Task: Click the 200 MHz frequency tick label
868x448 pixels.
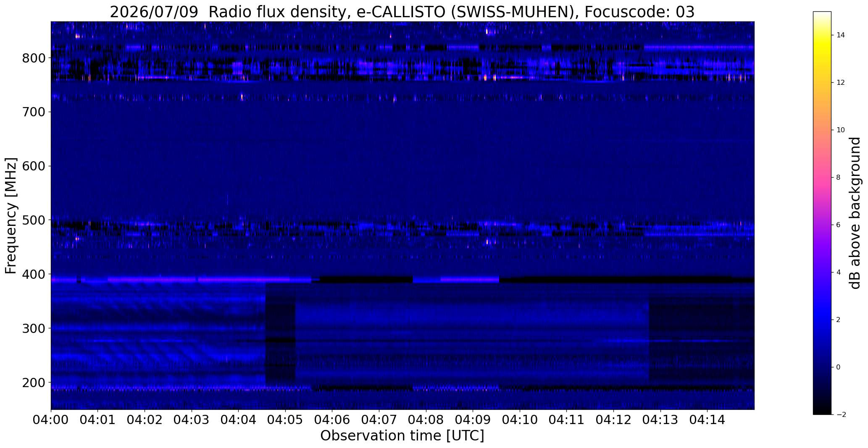Action: coord(33,383)
